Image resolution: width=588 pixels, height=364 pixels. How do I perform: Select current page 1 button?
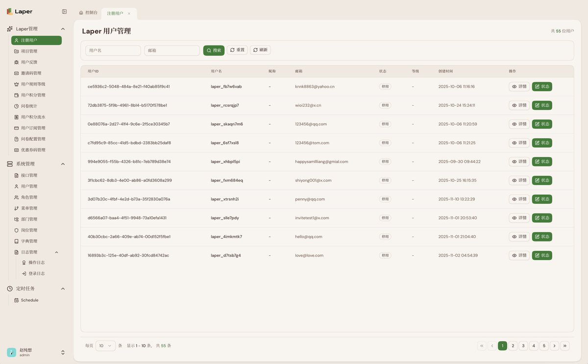pos(502,346)
